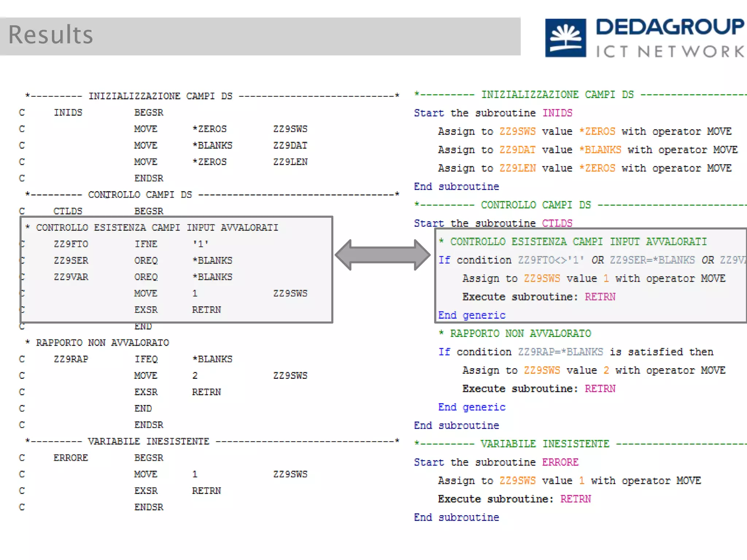Click the magenta ERRORE subroutine name
Screen dimensions: 747x560
coord(560,462)
